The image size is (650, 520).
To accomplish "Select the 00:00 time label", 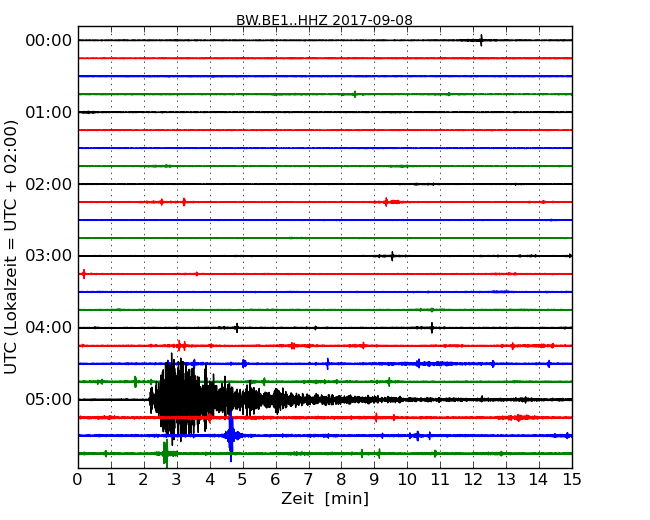I will 49,41.
